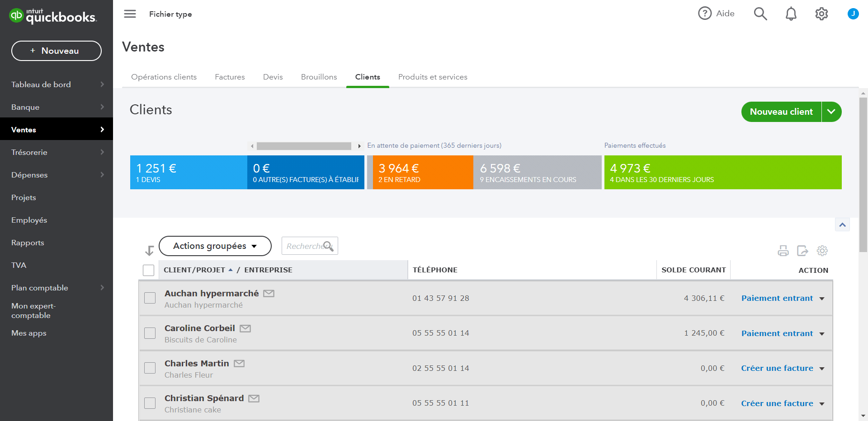The image size is (868, 421).
Task: Click the orange 2 En retard bar
Action: tap(420, 173)
